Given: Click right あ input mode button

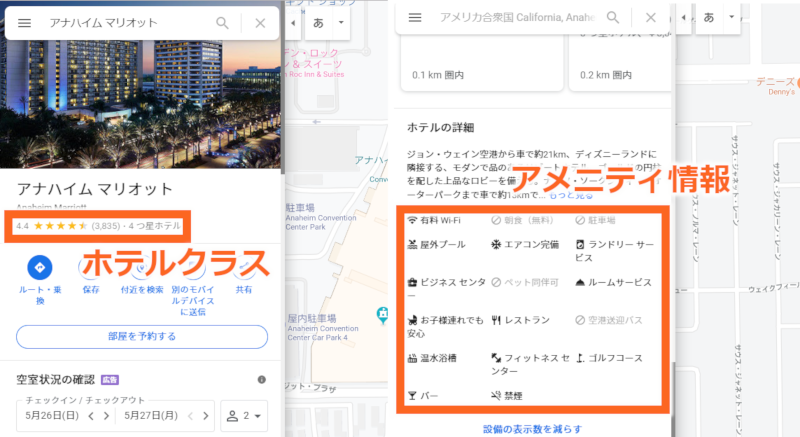Looking at the screenshot, I should (709, 17).
